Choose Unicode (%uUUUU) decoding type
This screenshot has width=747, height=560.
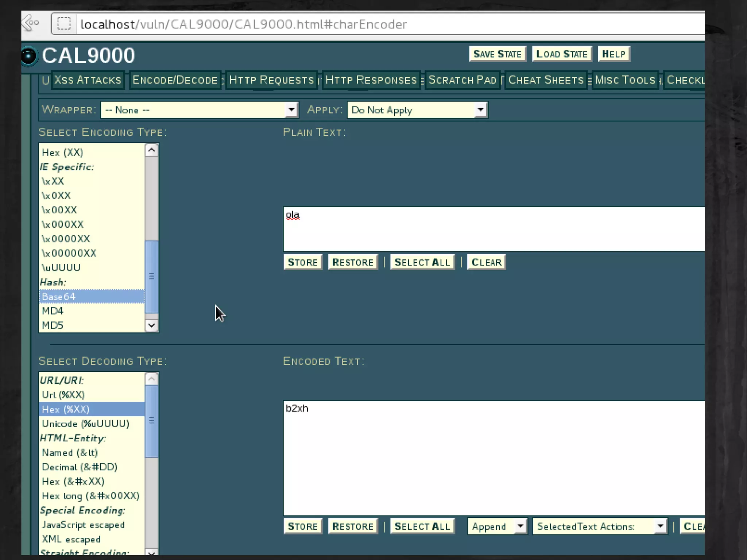(86, 424)
